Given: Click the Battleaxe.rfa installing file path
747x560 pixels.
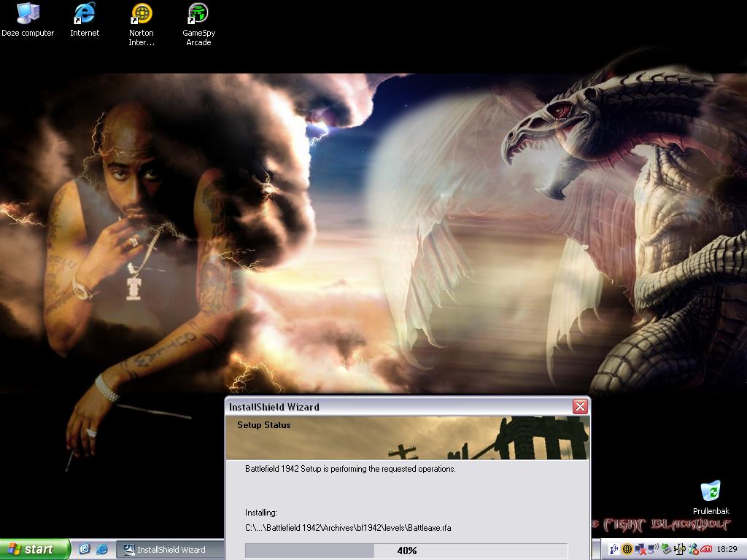Looking at the screenshot, I should (348, 528).
